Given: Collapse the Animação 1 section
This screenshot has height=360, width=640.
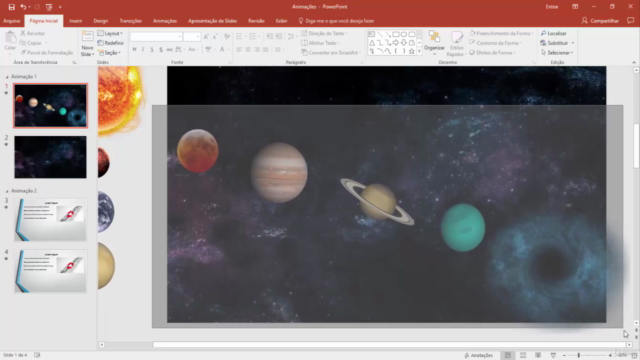Looking at the screenshot, I should [x=7, y=77].
